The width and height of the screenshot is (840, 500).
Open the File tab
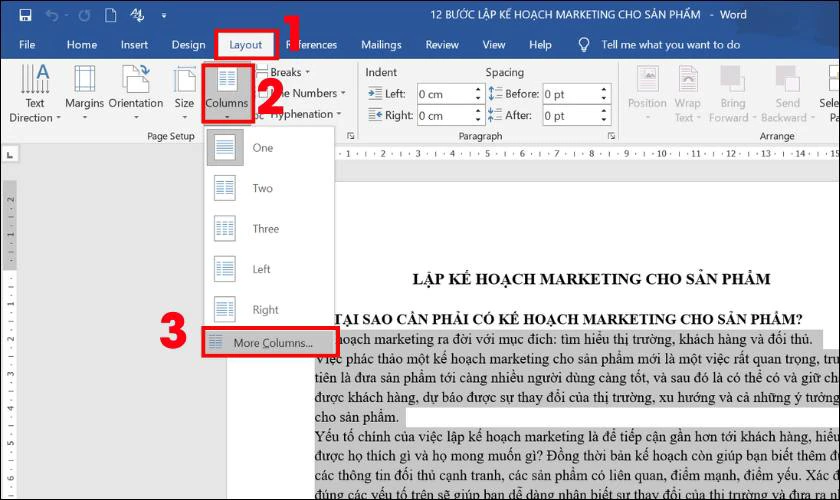(x=27, y=45)
